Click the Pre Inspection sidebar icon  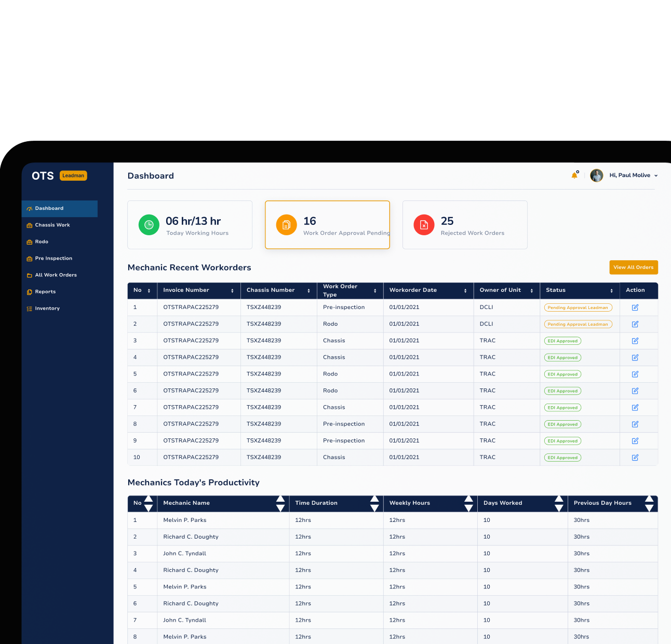[x=30, y=258]
